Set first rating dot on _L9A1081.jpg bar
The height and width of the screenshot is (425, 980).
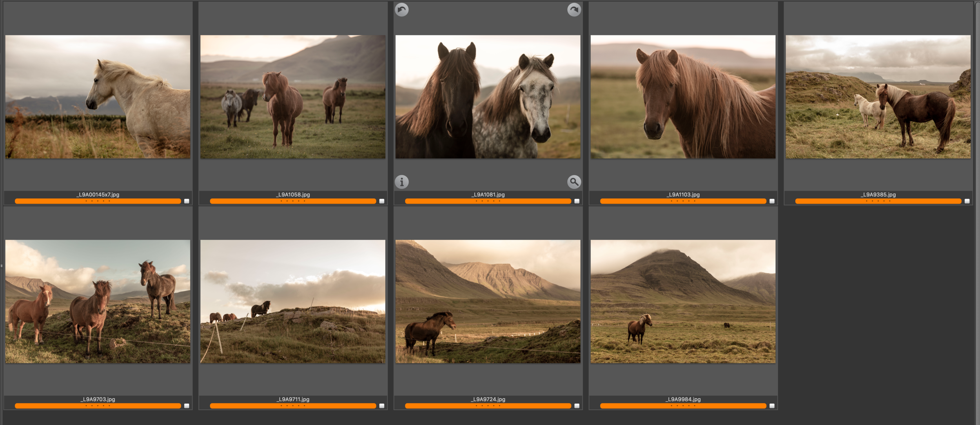[476, 201]
